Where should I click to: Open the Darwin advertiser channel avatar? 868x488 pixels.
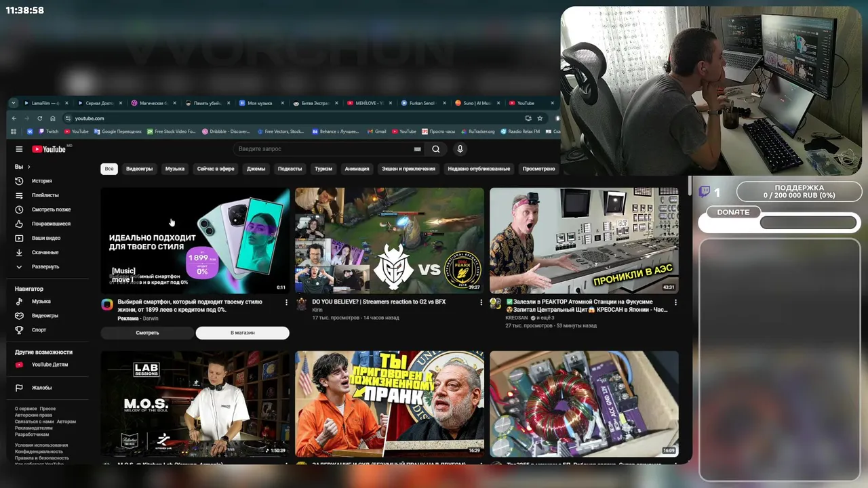[x=107, y=304]
